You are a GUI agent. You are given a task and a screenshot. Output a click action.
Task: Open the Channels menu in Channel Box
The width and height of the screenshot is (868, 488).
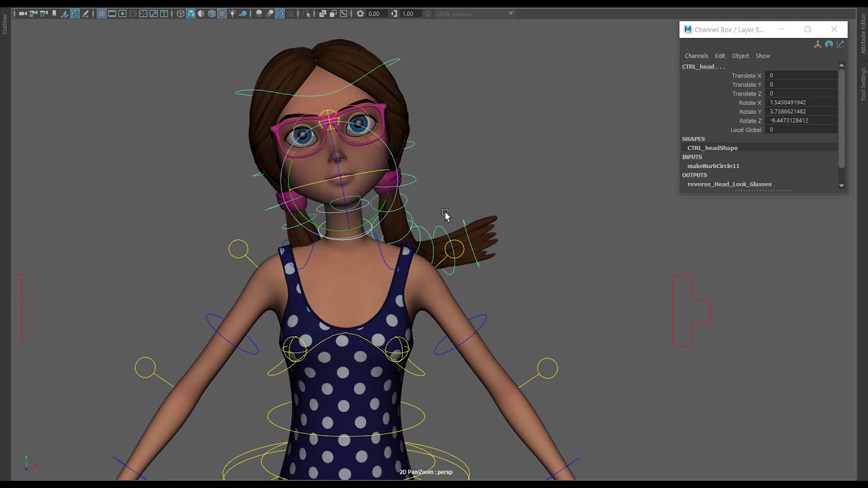pyautogui.click(x=696, y=56)
